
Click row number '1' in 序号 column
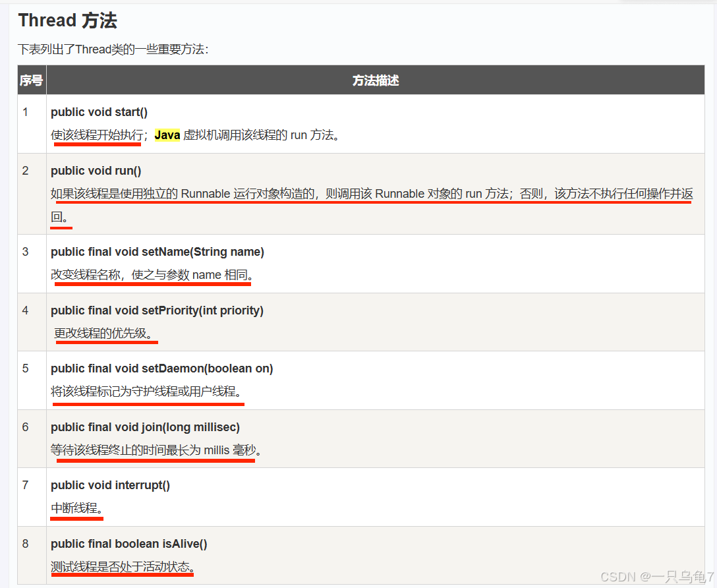tap(25, 112)
